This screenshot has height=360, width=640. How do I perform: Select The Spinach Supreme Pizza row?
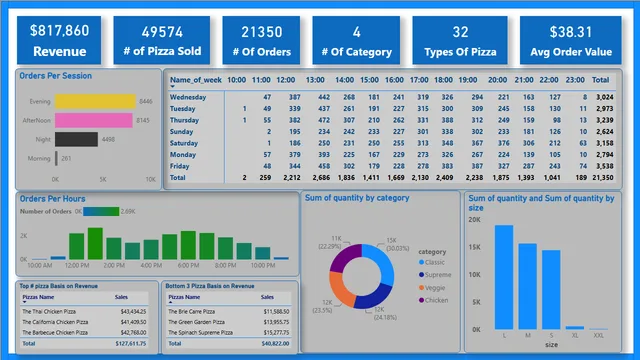coord(229,333)
